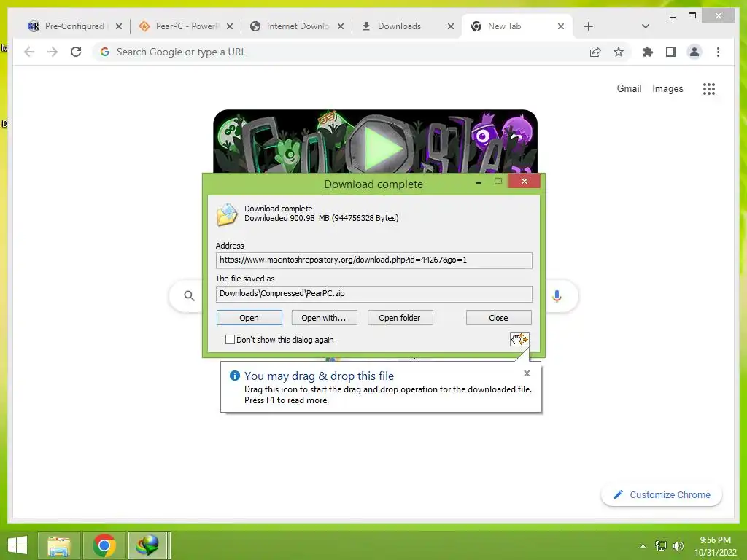Click Close button in download dialog
Image resolution: width=747 pixels, height=560 pixels.
[498, 318]
